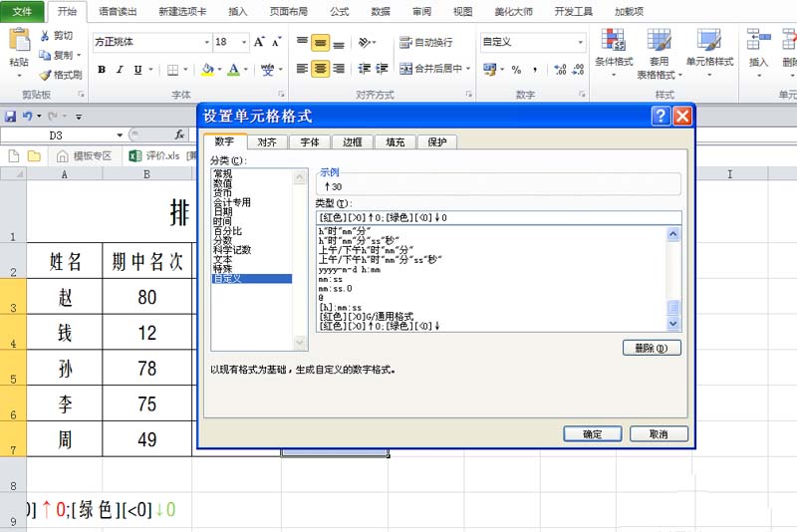Open Conditional Formatting (条件格式)
This screenshot has height=532, width=797.
coord(614,53)
